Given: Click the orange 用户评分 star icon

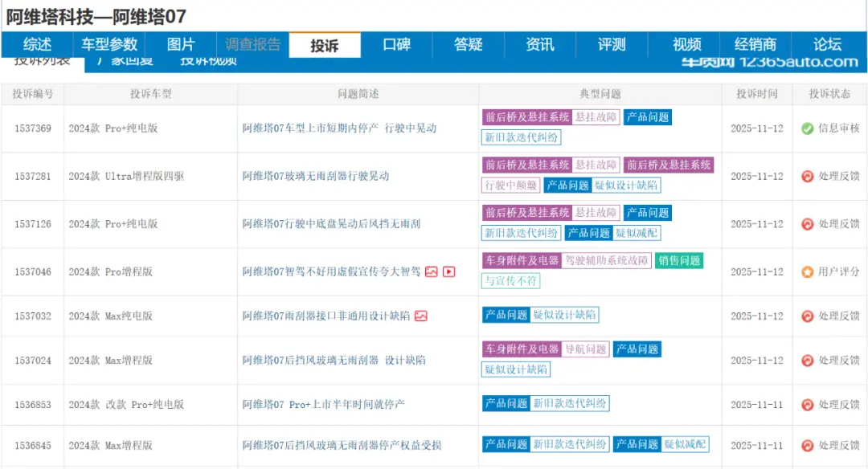Looking at the screenshot, I should [808, 272].
